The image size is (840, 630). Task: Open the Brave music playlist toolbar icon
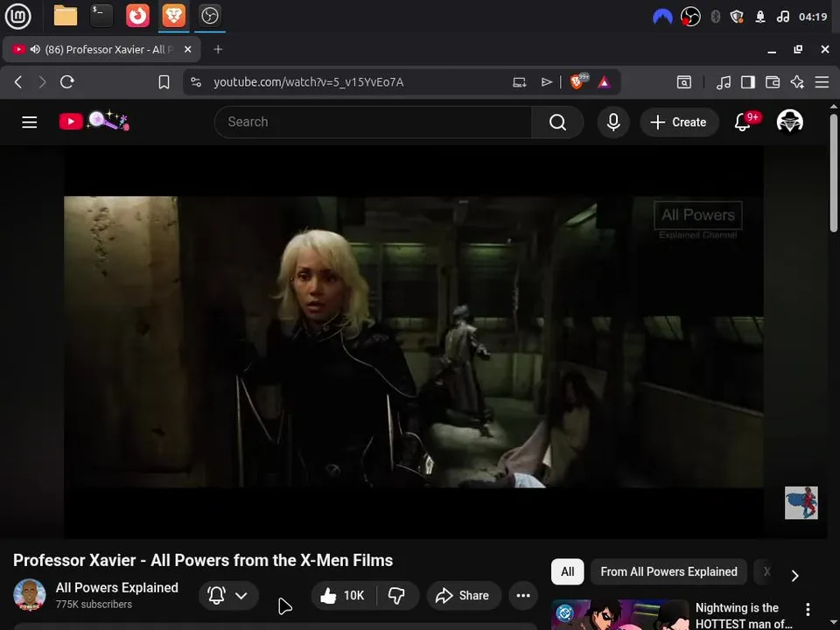(724, 82)
